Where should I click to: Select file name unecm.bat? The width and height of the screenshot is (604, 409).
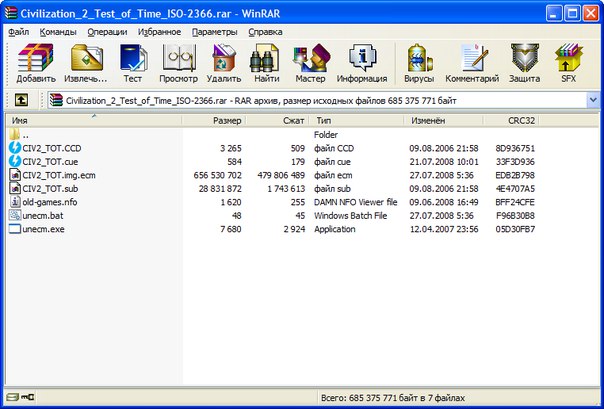[43, 216]
